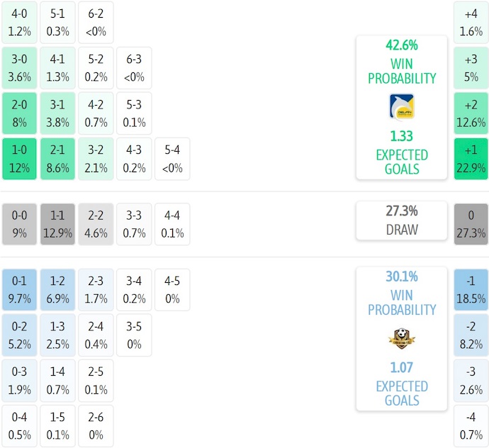Select the 1.33 expected goals label
The height and width of the screenshot is (448, 489).
pos(401,136)
